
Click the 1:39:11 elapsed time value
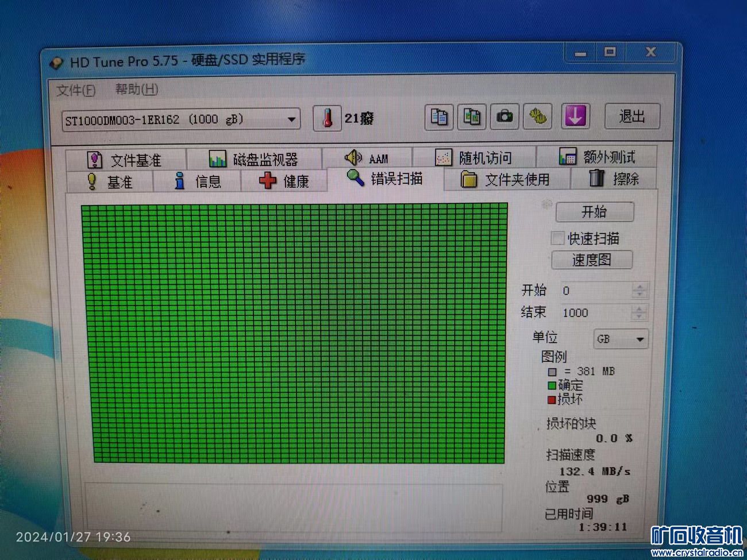(x=603, y=527)
